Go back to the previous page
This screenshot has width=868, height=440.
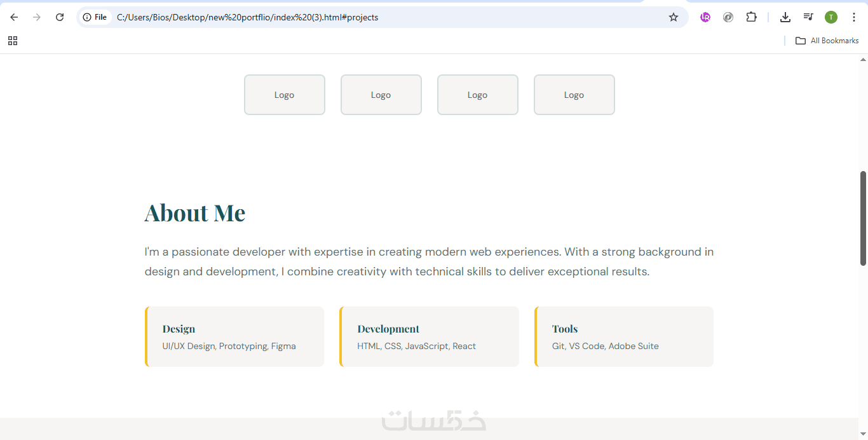pyautogui.click(x=14, y=17)
